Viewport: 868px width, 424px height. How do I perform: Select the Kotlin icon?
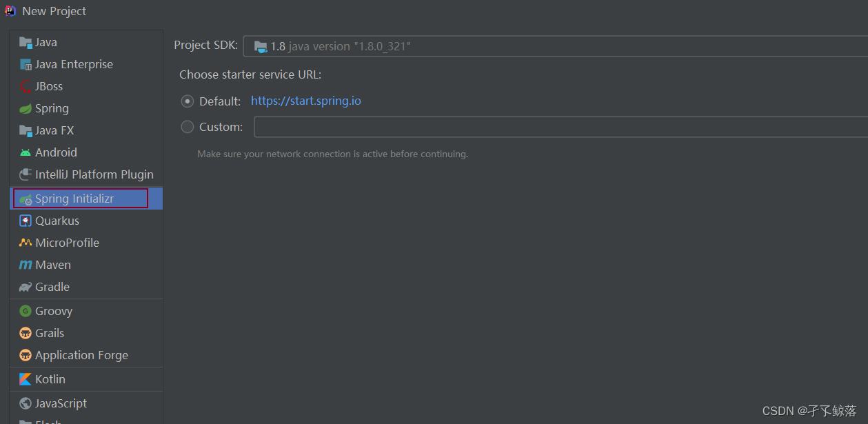coord(26,379)
